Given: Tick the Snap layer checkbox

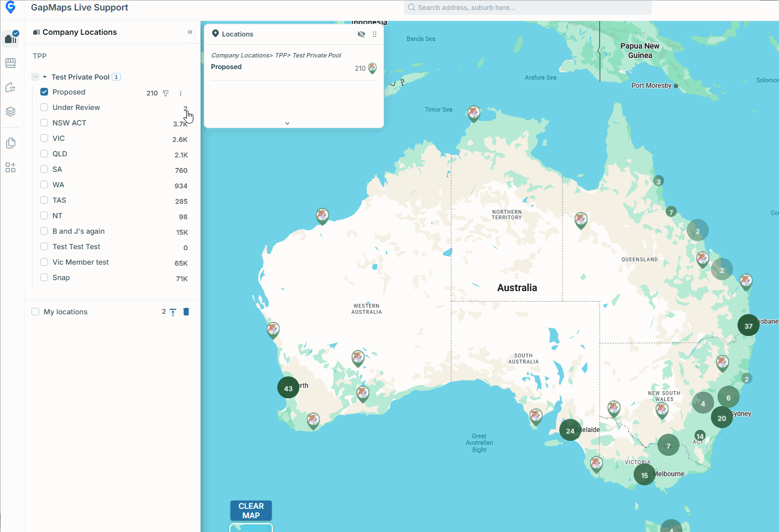Looking at the screenshot, I should pos(44,277).
